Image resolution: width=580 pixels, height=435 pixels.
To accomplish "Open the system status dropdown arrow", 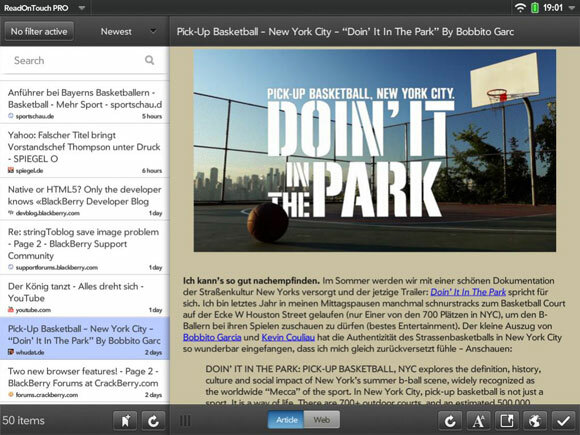I will [x=572, y=8].
